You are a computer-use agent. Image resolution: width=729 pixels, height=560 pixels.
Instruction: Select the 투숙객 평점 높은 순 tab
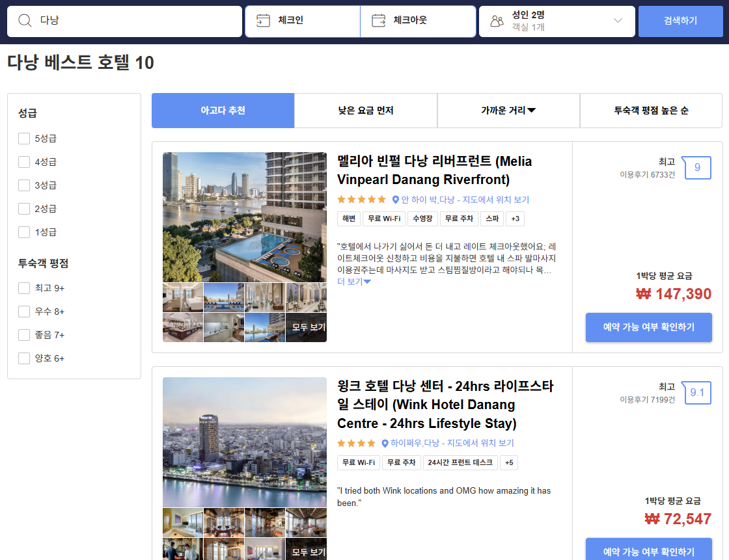652,111
